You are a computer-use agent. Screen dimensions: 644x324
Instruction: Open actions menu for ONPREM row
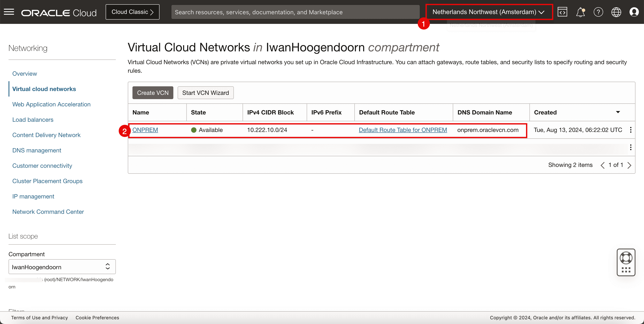(x=631, y=130)
